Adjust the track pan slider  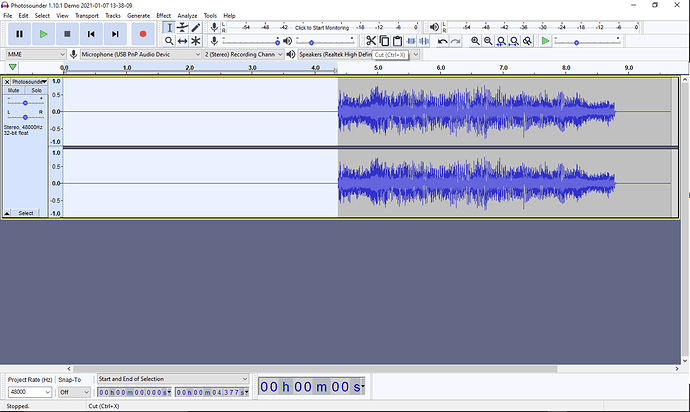pos(25,117)
